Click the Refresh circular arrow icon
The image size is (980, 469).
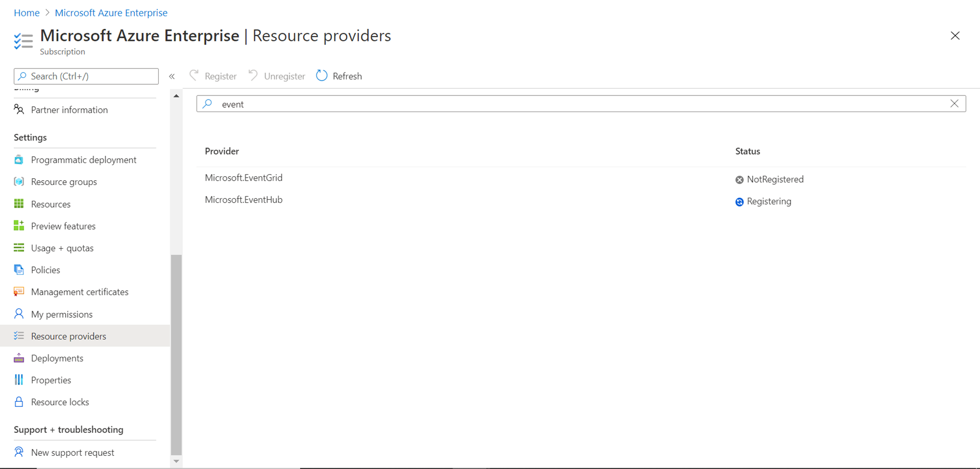click(x=321, y=75)
